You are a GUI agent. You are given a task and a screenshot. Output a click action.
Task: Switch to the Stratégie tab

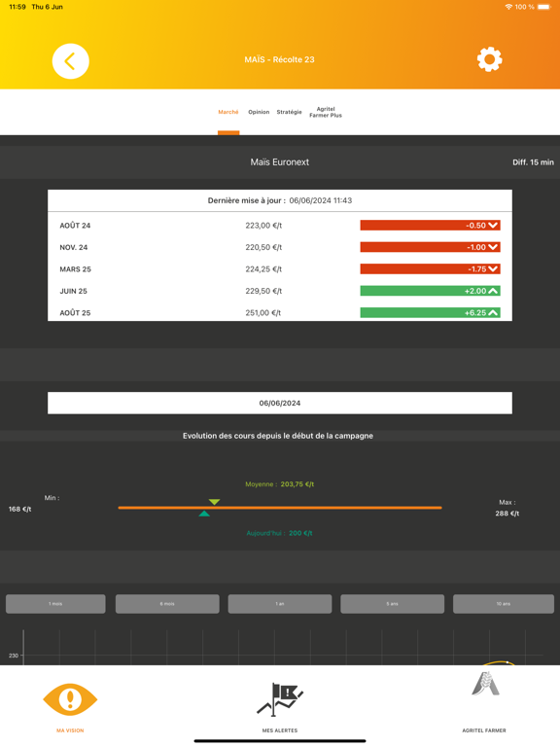(x=289, y=112)
